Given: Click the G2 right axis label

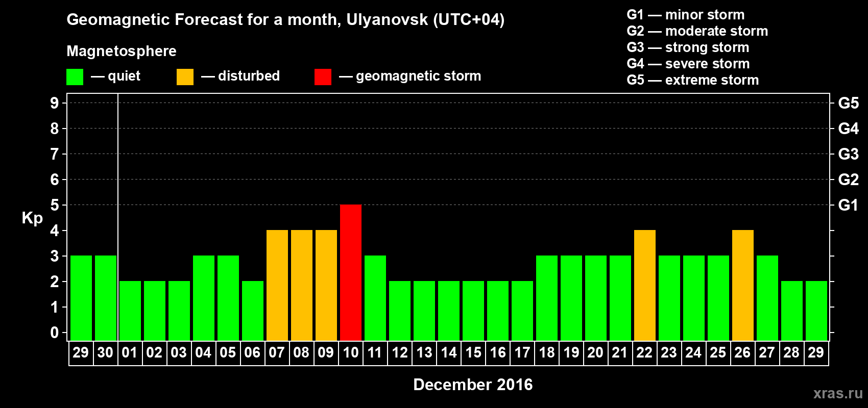Looking at the screenshot, I should [x=849, y=180].
